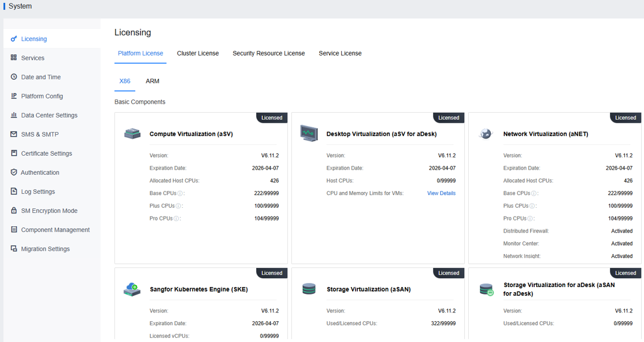Click the Basic Components heading
The image size is (644, 342).
click(140, 102)
